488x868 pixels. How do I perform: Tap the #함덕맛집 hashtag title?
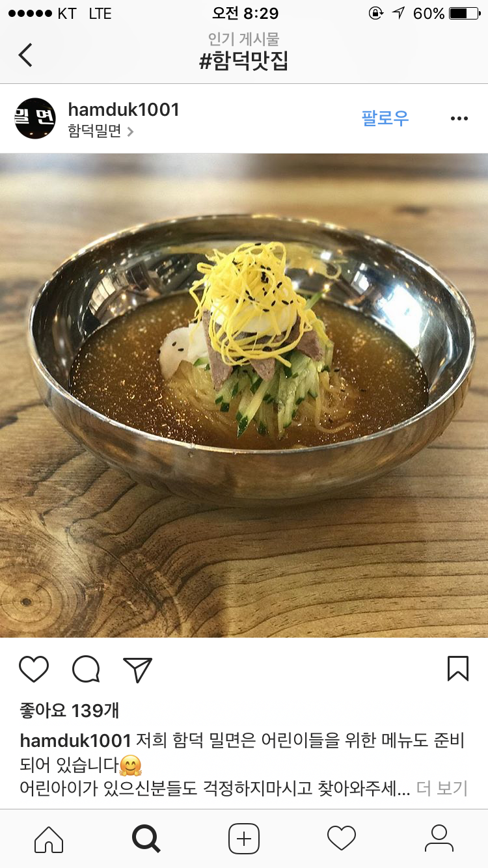point(244,62)
